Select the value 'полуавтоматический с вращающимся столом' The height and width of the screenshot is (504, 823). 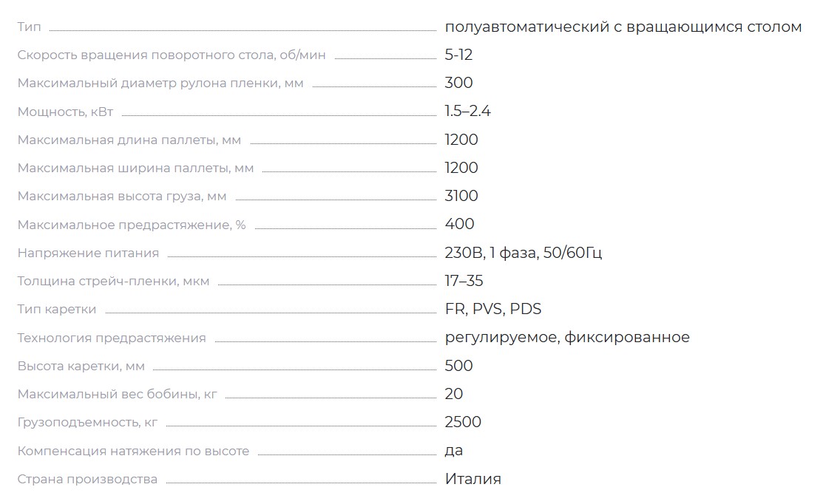623,27
